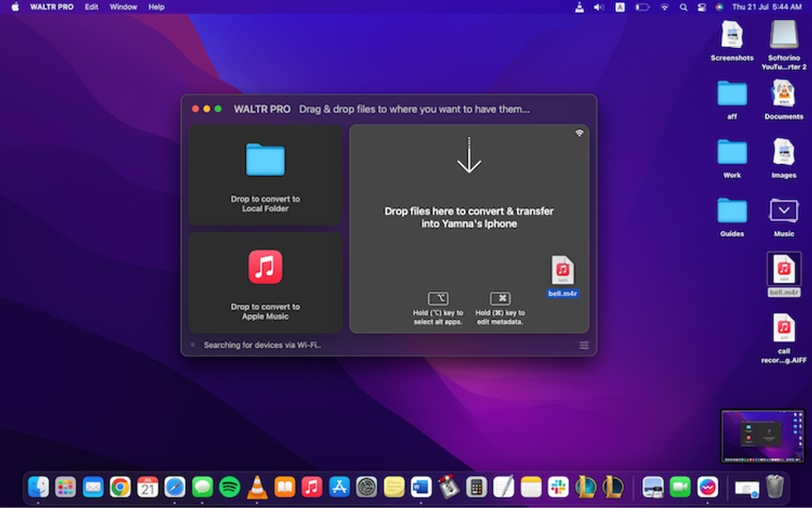The width and height of the screenshot is (812, 508).
Task: Launch Spotify from the Dock
Action: (x=230, y=486)
